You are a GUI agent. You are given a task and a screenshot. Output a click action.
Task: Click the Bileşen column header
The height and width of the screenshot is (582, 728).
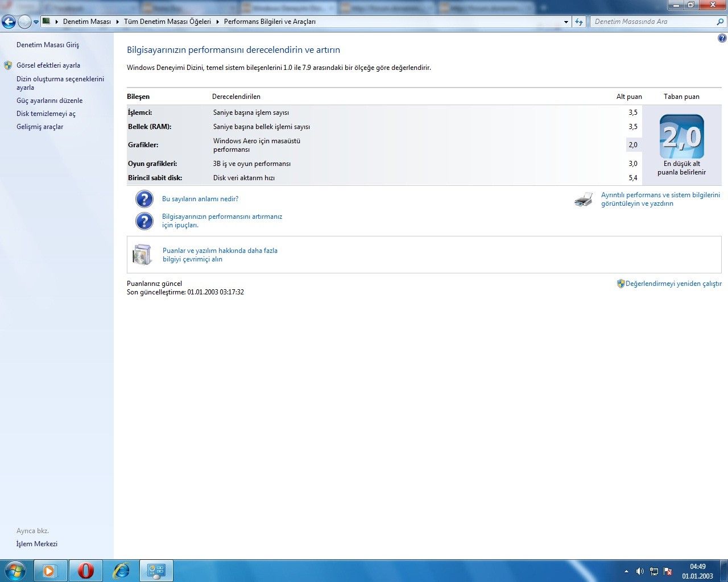coord(138,97)
